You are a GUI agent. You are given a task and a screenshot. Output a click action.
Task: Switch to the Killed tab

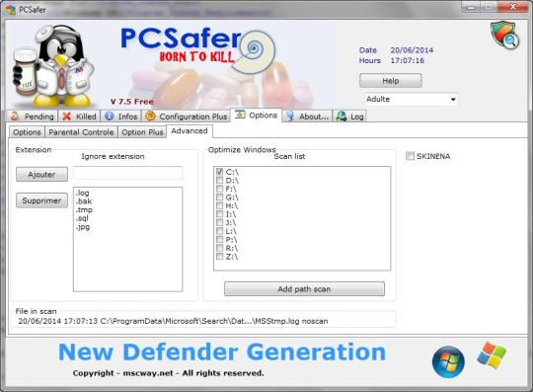tap(80, 117)
